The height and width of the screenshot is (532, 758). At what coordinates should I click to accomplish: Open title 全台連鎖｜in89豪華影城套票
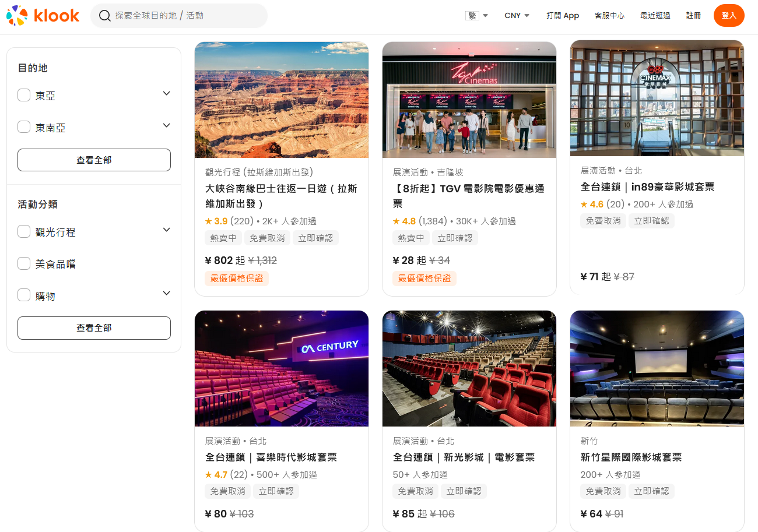click(647, 187)
